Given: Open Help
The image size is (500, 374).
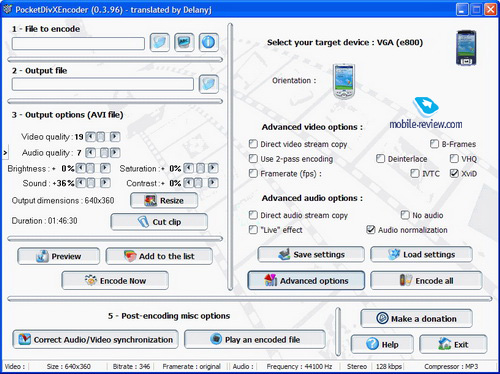Looking at the screenshot, I should 382,344.
